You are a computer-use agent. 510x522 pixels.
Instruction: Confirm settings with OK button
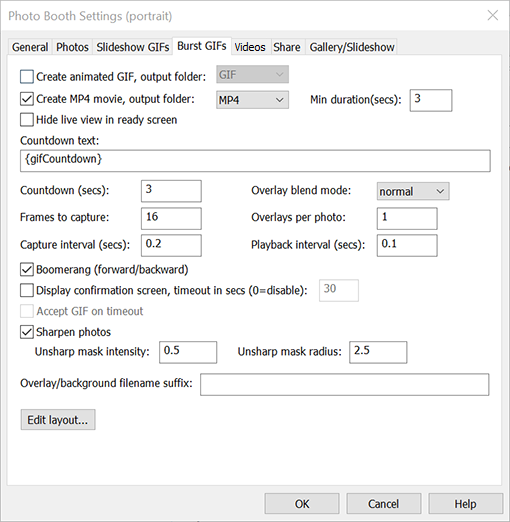coord(302,504)
